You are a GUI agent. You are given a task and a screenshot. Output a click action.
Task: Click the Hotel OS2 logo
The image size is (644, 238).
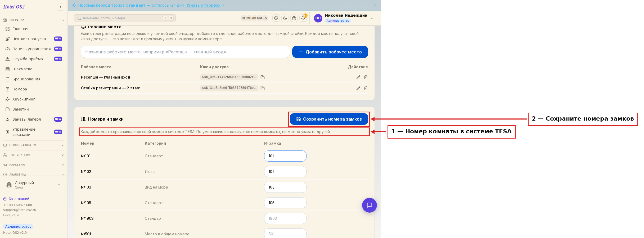[x=14, y=7]
